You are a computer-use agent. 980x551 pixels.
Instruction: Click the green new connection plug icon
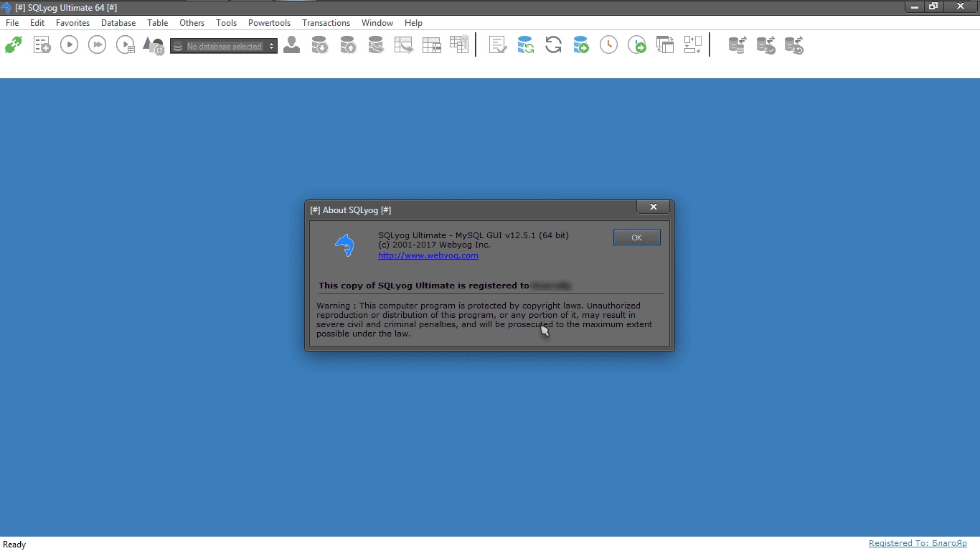13,45
